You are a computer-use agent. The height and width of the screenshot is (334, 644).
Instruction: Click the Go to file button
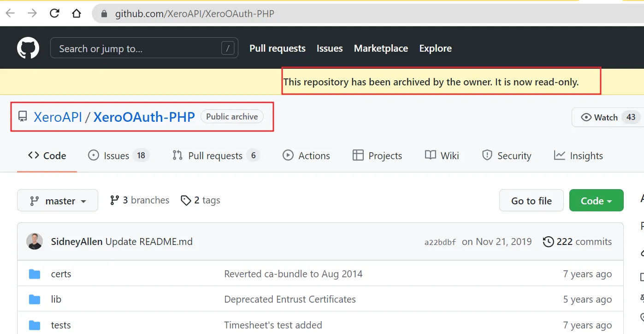pos(531,201)
